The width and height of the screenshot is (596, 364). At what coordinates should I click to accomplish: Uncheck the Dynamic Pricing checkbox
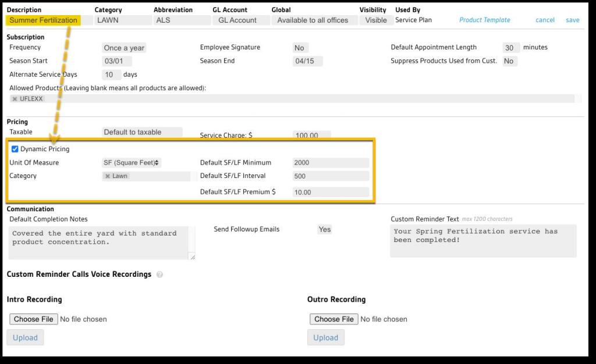pyautogui.click(x=15, y=149)
